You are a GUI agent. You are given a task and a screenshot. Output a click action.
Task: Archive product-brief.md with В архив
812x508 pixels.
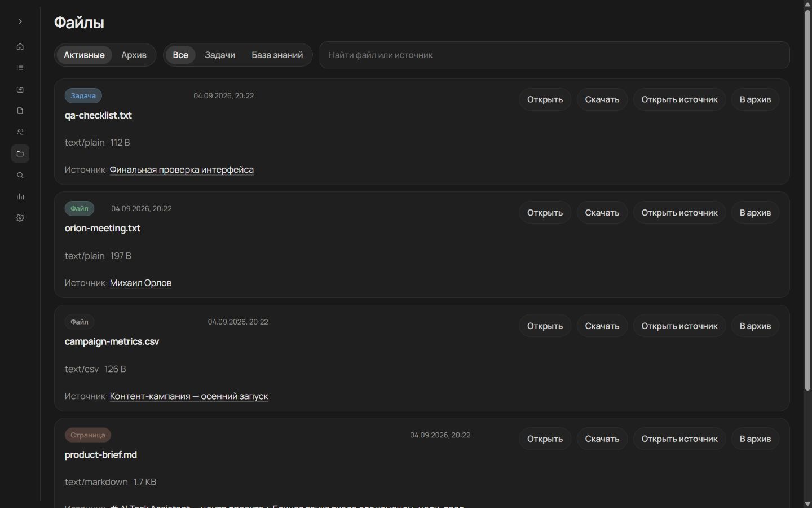tap(755, 439)
